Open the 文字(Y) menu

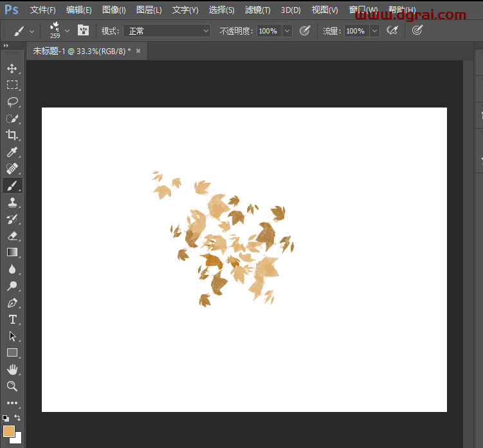pyautogui.click(x=185, y=10)
